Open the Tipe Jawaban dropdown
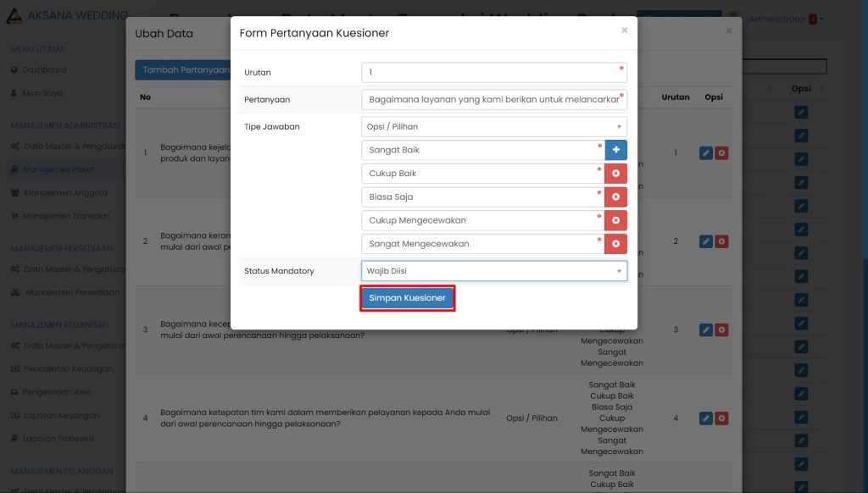Screen dimensions: 868x493 click(x=494, y=127)
